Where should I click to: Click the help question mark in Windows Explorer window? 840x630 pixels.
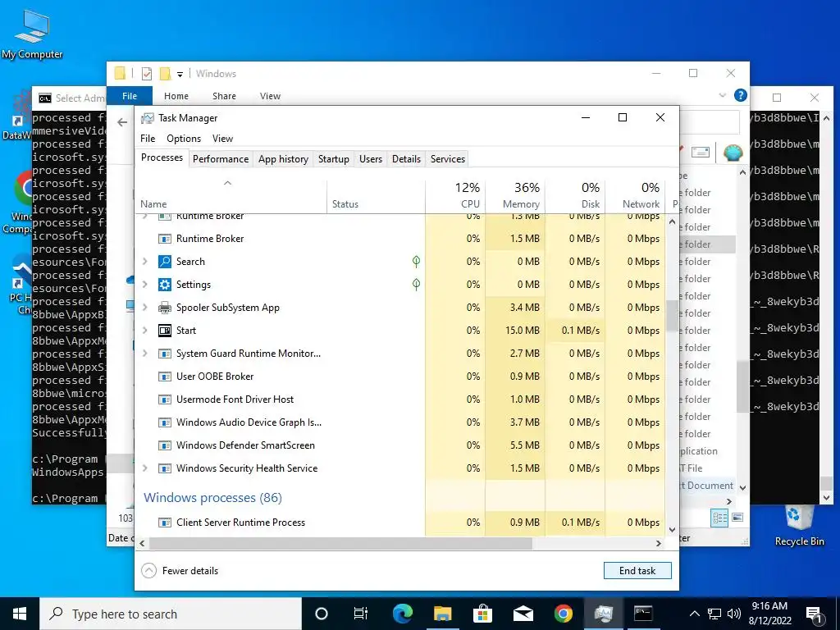[741, 95]
